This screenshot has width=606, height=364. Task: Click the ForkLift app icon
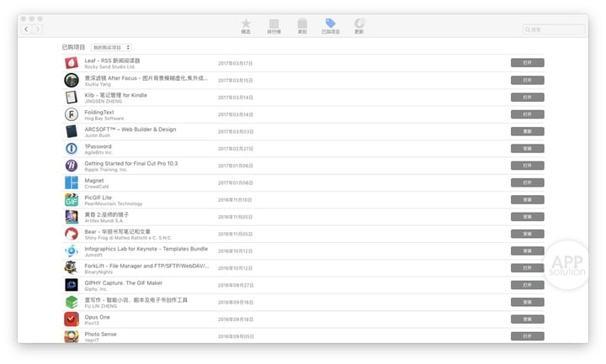click(x=72, y=268)
